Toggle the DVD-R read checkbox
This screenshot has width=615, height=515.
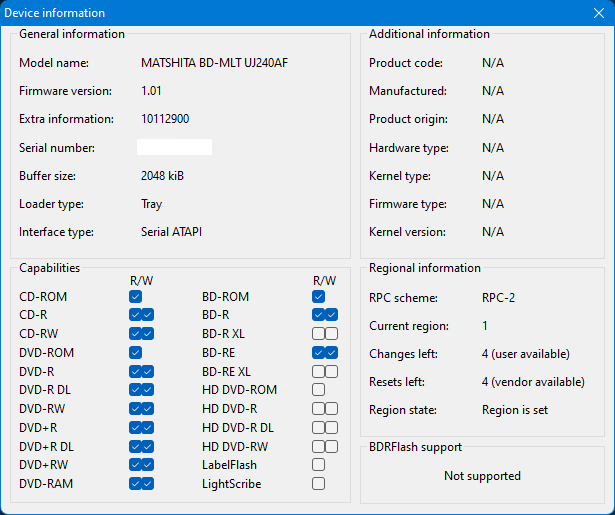(135, 371)
